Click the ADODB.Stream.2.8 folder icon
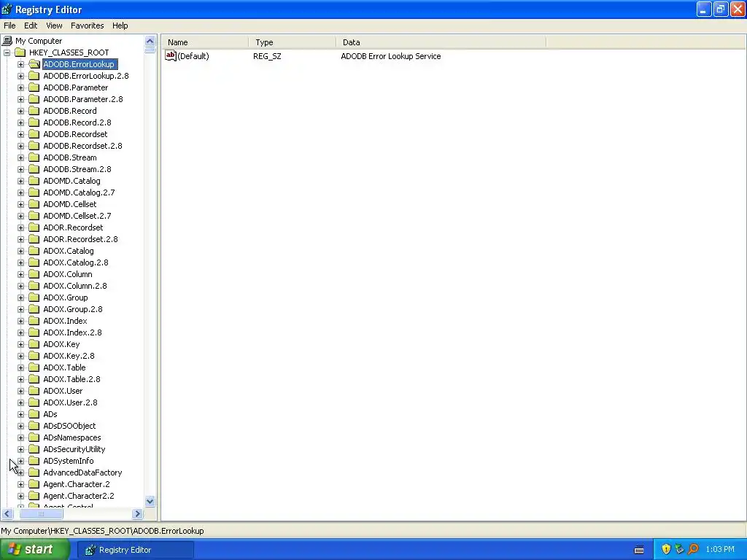The image size is (747, 560). pyautogui.click(x=34, y=169)
